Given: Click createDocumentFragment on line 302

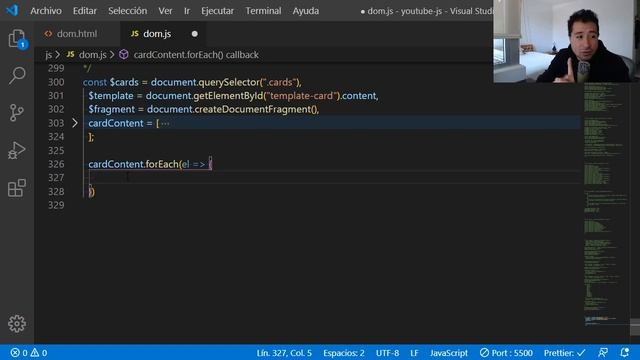Looking at the screenshot, I should pyautogui.click(x=252, y=109).
